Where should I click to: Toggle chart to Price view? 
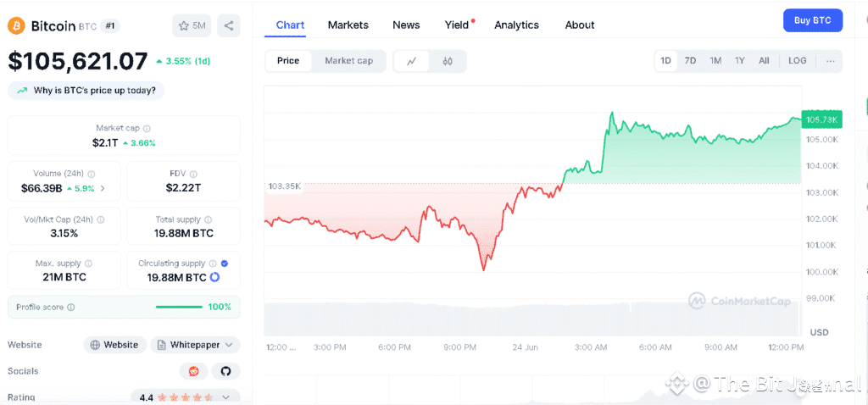[x=288, y=61]
